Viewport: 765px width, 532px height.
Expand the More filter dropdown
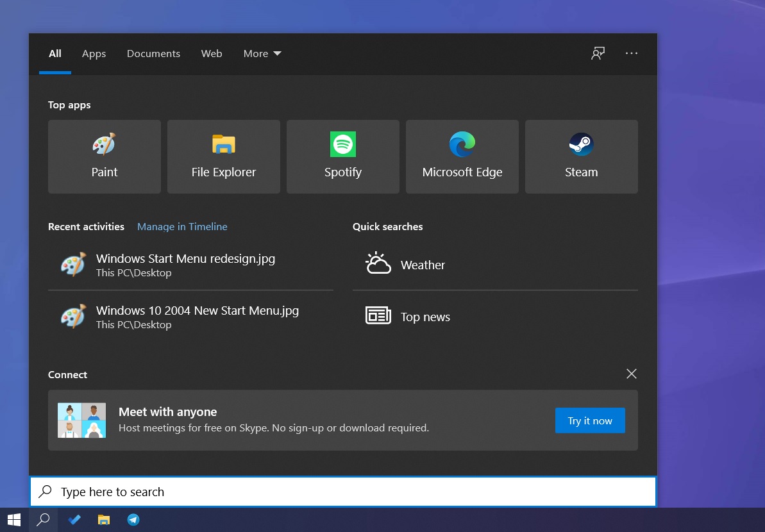262,54
